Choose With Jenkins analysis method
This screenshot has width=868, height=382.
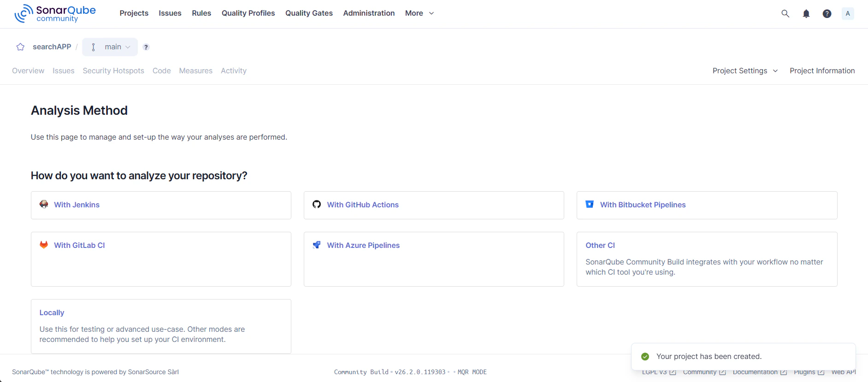tap(161, 205)
